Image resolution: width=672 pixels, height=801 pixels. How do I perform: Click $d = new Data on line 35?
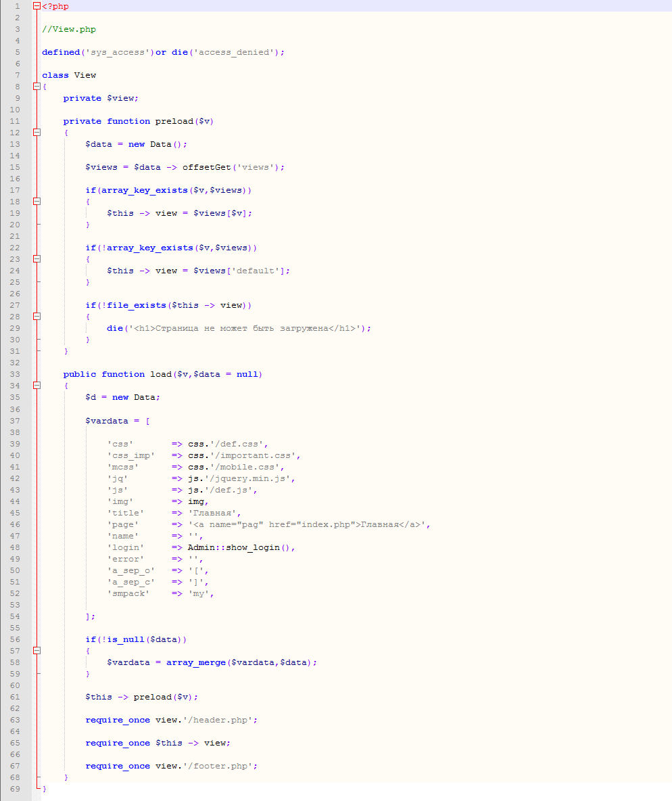[x=122, y=397]
